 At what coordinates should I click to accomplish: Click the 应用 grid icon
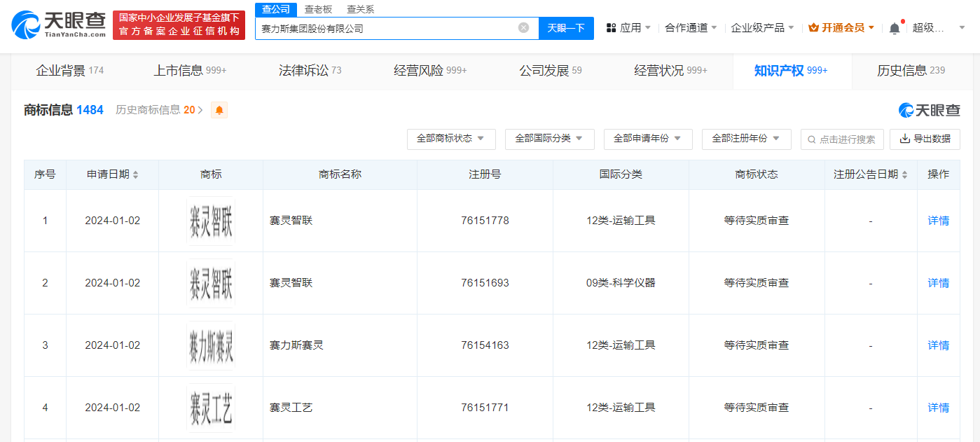(611, 28)
